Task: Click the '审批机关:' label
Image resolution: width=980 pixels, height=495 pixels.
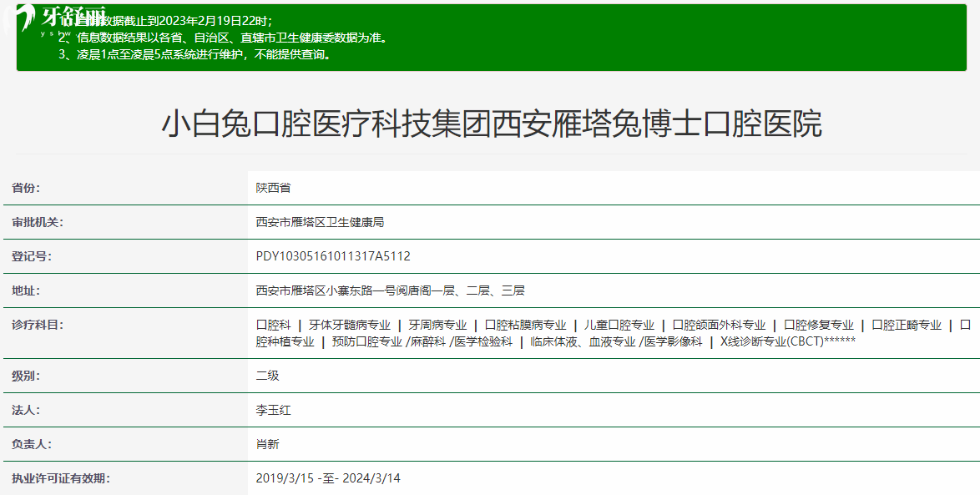Action: 37,223
